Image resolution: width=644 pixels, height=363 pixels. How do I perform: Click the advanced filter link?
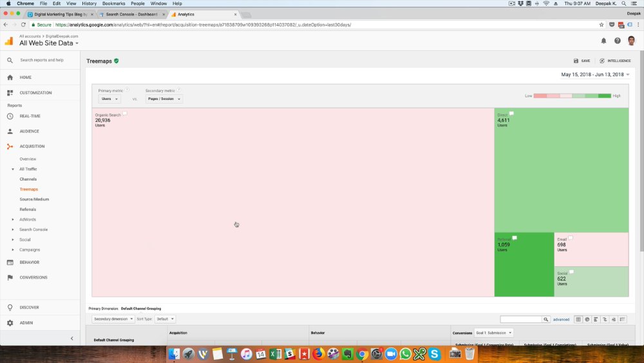tap(561, 319)
